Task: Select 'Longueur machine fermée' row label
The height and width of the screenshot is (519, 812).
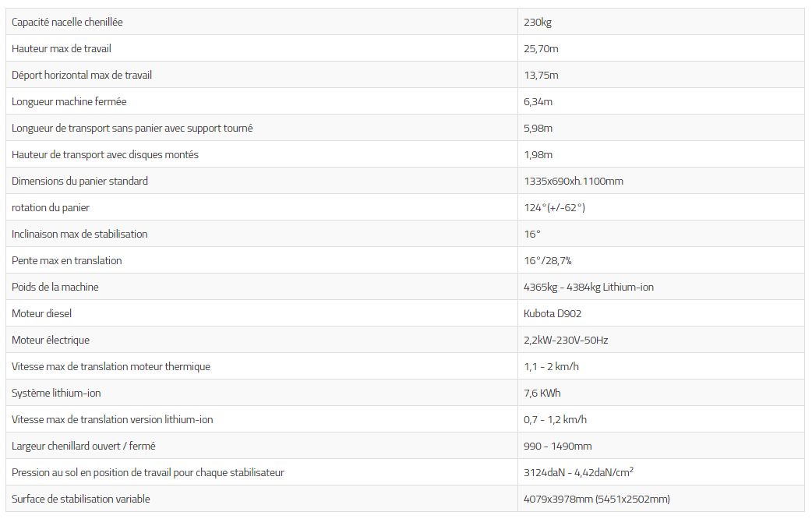Action: pos(69,101)
